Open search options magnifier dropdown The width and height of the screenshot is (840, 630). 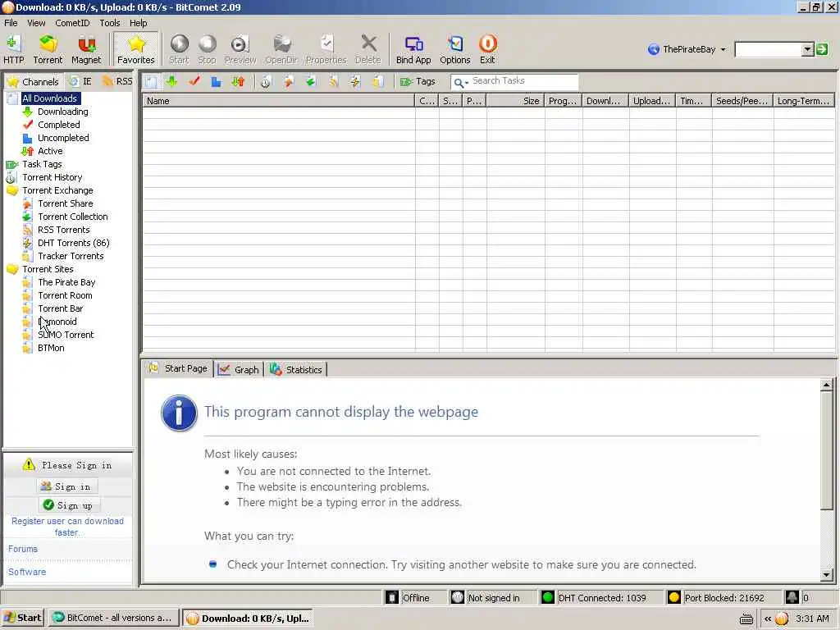tap(461, 82)
